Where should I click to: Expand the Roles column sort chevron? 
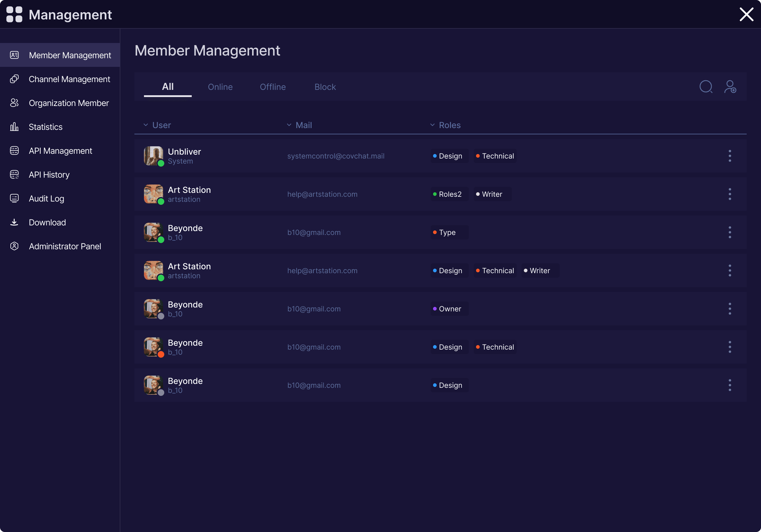point(432,125)
